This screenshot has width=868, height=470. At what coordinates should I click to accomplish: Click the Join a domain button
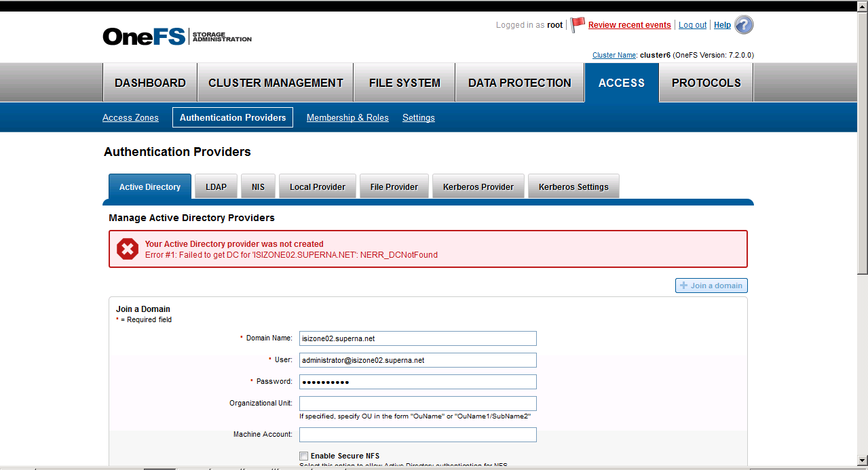click(711, 286)
